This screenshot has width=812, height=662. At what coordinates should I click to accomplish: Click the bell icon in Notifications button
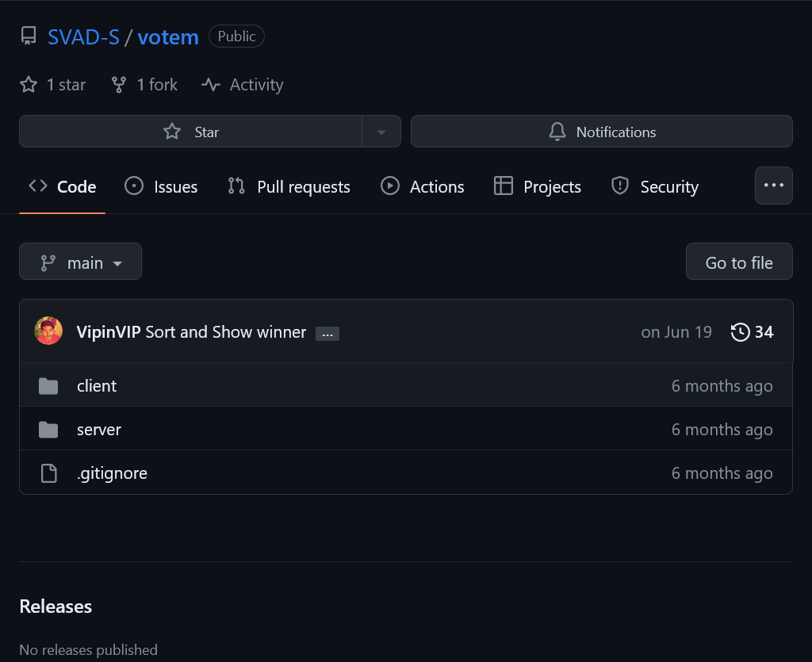557,132
